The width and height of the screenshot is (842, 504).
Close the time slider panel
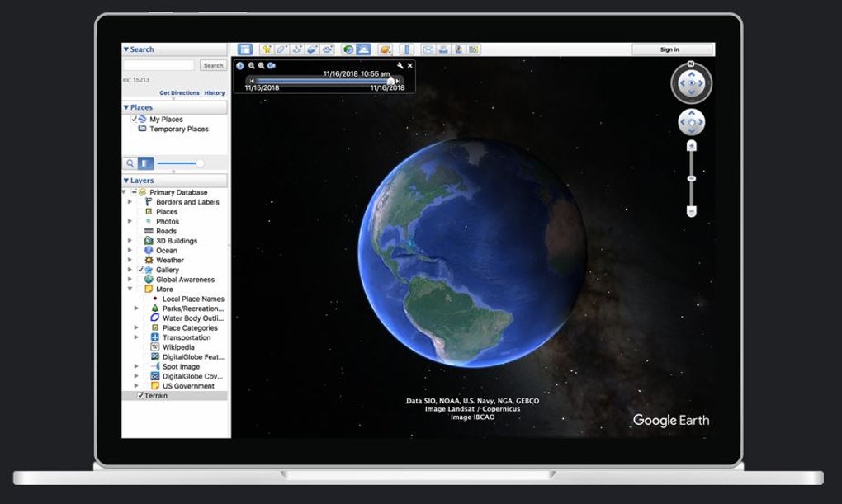[409, 65]
